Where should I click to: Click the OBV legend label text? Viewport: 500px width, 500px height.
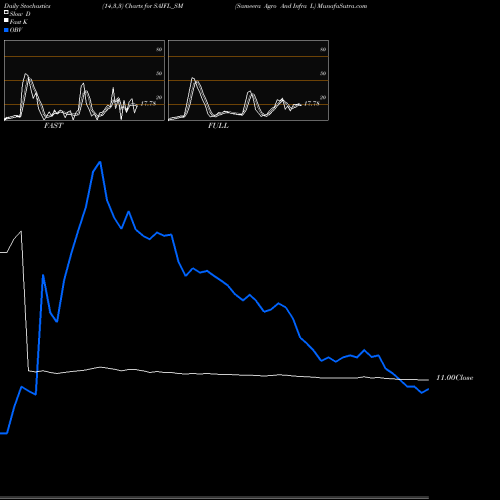pyautogui.click(x=16, y=30)
